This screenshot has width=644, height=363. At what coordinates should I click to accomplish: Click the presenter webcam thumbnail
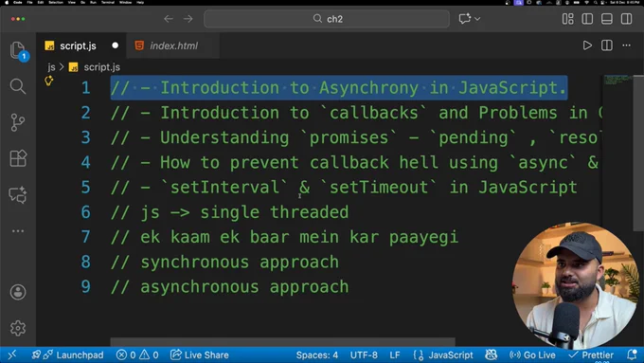click(x=576, y=285)
